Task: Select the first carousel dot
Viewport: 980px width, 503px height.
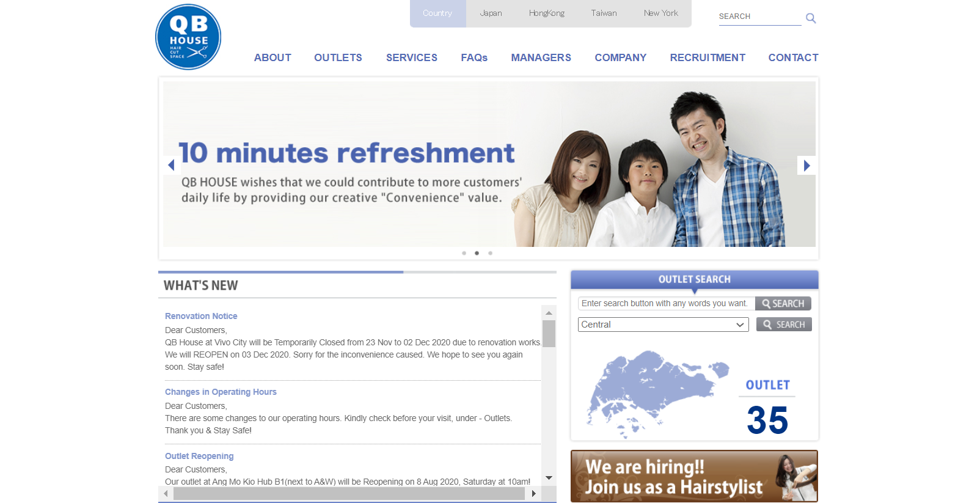Action: coord(464,253)
